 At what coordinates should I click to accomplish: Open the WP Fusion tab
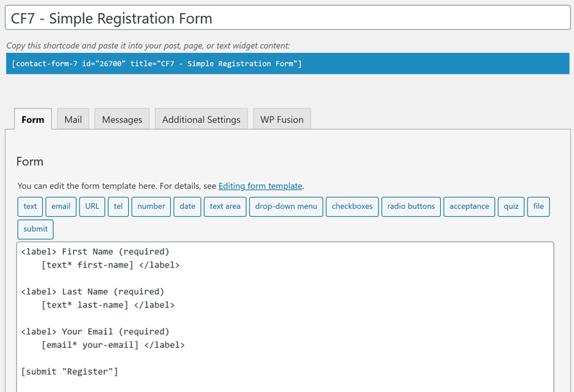pyautogui.click(x=282, y=119)
